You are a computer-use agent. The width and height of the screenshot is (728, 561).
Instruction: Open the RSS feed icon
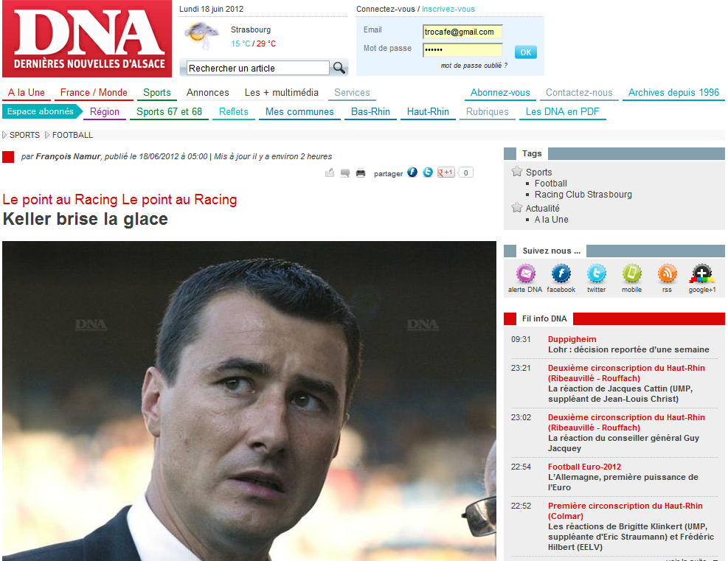pos(667,274)
